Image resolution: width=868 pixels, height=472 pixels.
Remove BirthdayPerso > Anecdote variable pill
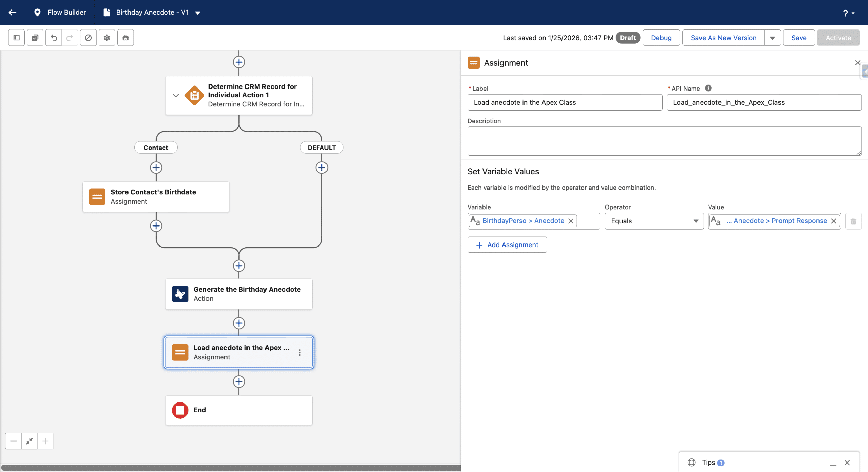coord(571,221)
